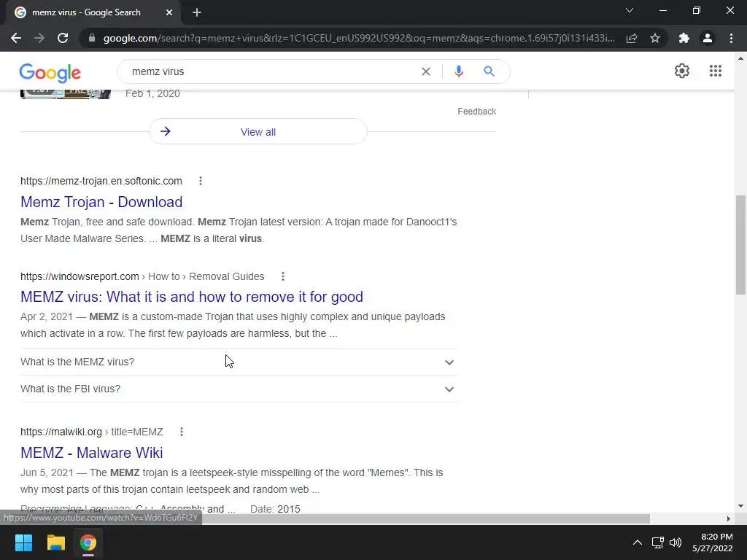Expand What is the FBI virus? question
This screenshot has width=747, height=560.
239,389
